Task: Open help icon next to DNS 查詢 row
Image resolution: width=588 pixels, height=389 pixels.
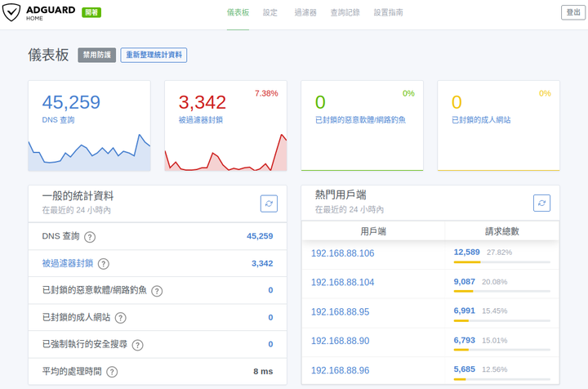Action: [x=90, y=237]
